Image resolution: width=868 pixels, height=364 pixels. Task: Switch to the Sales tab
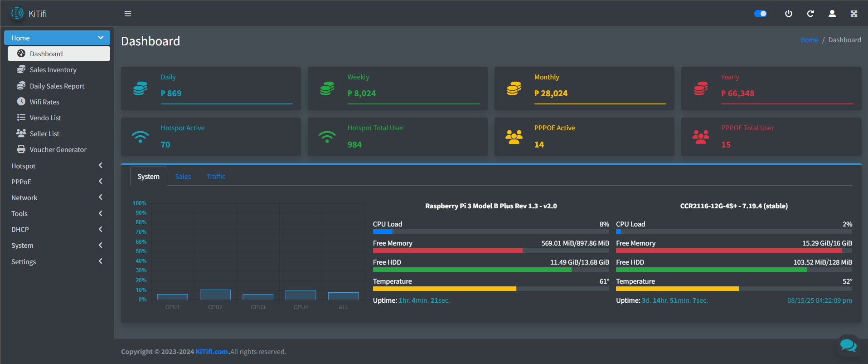click(x=183, y=177)
